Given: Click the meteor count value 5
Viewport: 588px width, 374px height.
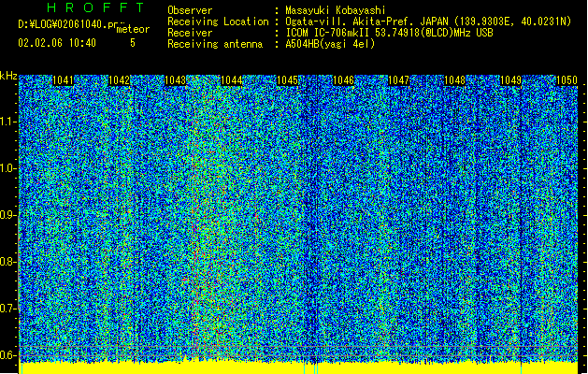Looking at the screenshot, I should pos(133,43).
